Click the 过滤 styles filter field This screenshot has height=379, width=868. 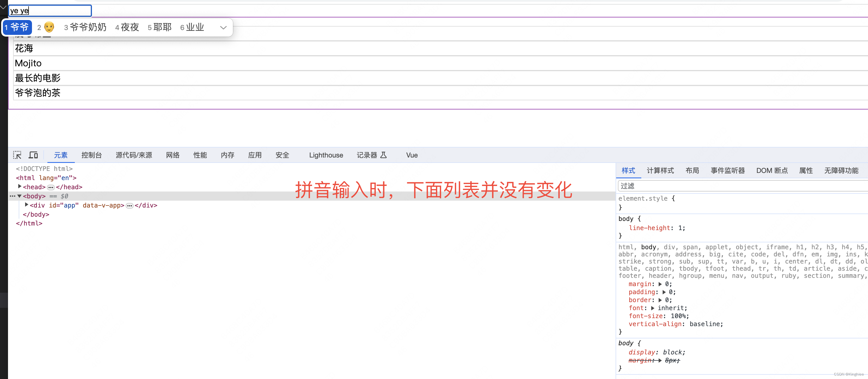point(743,186)
